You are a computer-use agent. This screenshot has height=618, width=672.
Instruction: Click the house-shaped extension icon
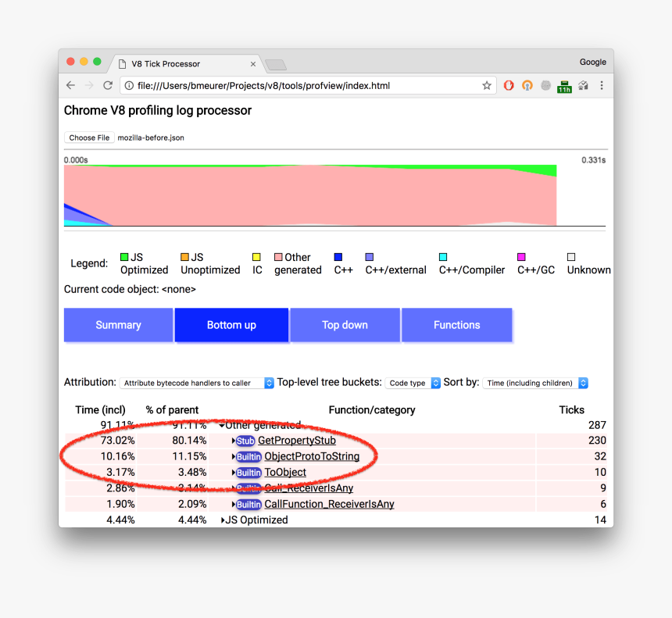583,86
